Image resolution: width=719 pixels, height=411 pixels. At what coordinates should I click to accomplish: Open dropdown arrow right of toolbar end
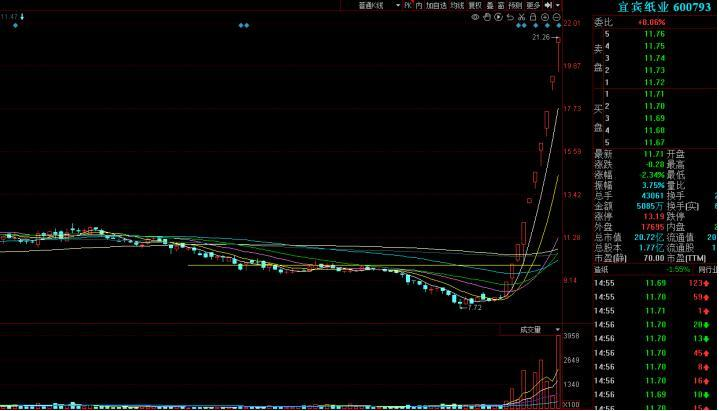[557, 5]
